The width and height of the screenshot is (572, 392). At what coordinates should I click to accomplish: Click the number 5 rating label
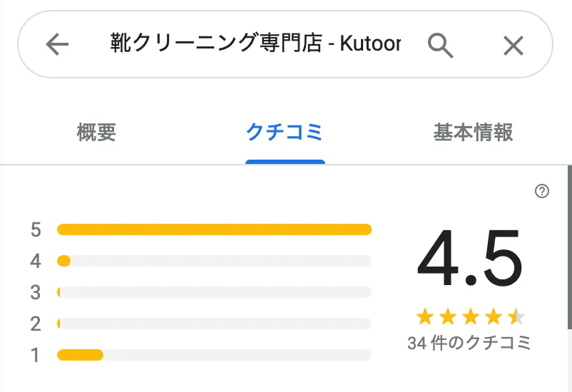tap(36, 229)
